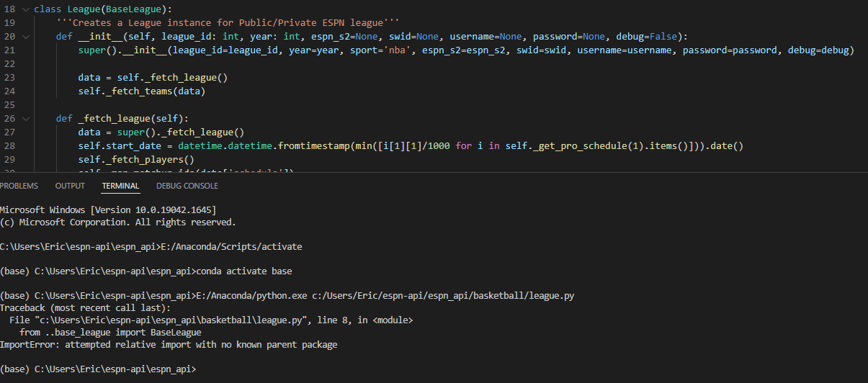Place cursor on the __init__ method name in def line
The image size is (868, 383).
(101, 37)
